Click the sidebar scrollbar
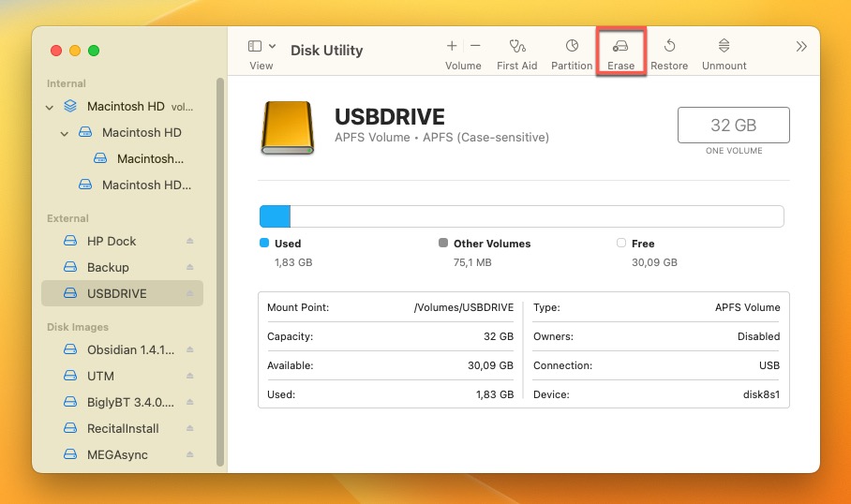Viewport: 851px width, 504px height. [x=220, y=272]
